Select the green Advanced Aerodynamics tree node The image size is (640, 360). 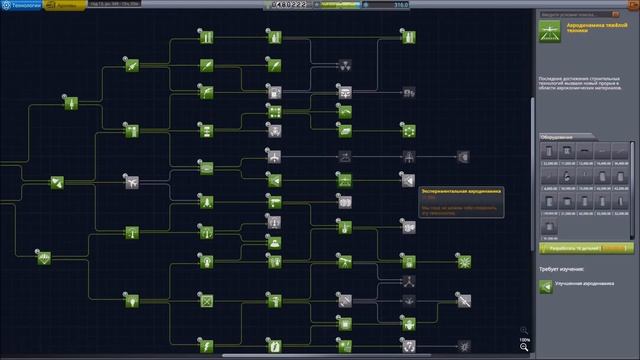[x=274, y=180]
